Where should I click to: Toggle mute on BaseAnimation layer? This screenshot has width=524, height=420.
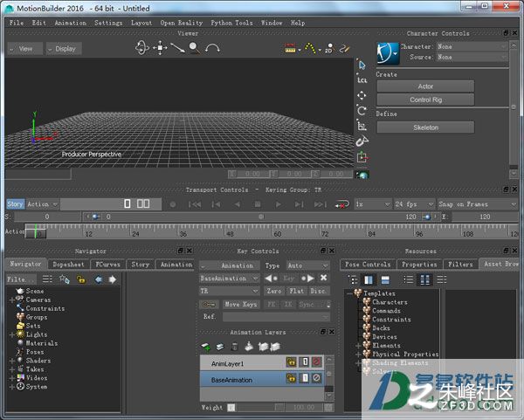[x=316, y=378]
